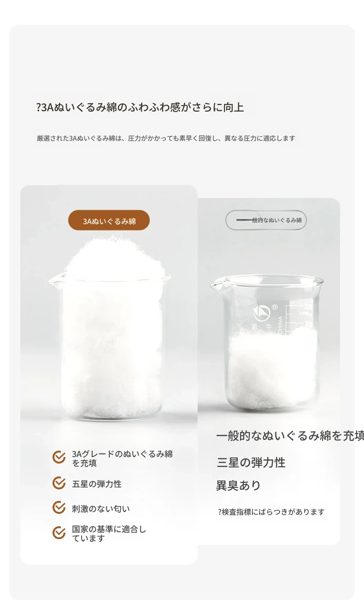Click the heading ?3Aぬいぐるみ綿のふわふわ感がさらに向上
364x606 pixels.
pyautogui.click(x=140, y=107)
